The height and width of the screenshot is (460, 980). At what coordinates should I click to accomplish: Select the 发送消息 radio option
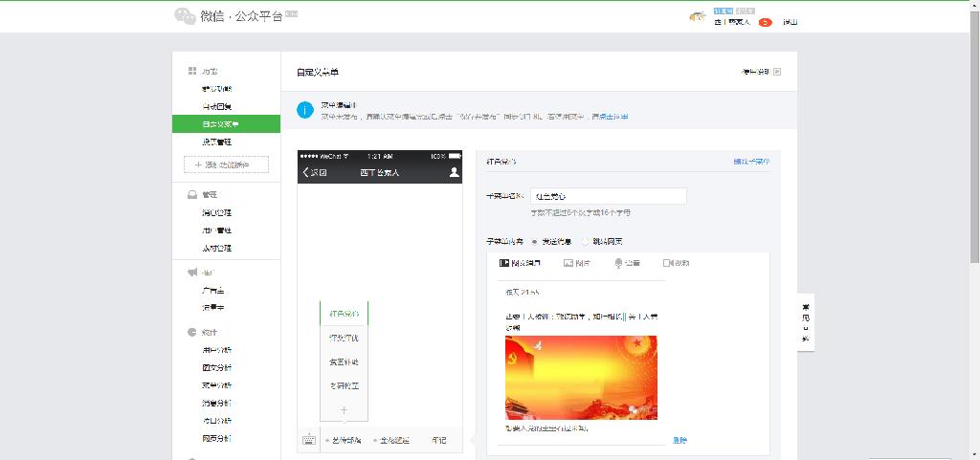(534, 242)
